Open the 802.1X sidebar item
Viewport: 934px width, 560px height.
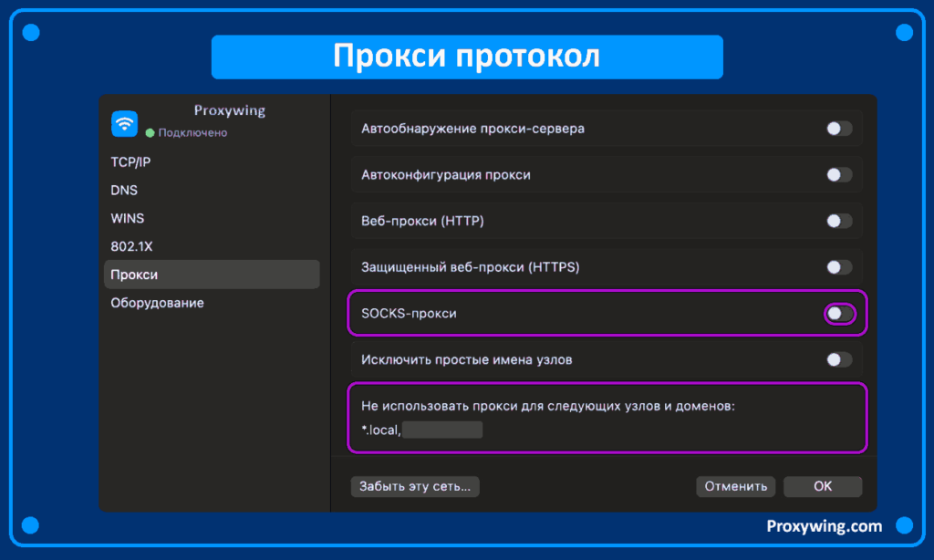(131, 246)
